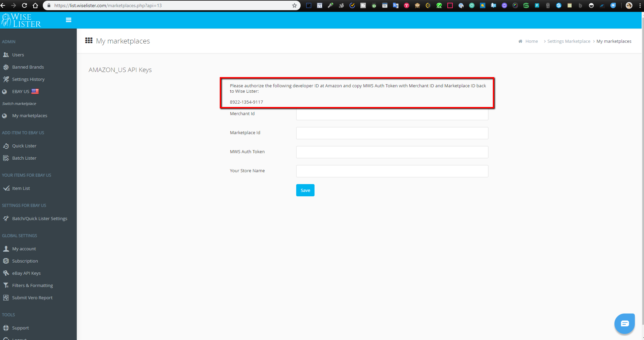Open Batch/Quick Lister Settings
Viewport: 644px width, 340px height.
point(40,218)
